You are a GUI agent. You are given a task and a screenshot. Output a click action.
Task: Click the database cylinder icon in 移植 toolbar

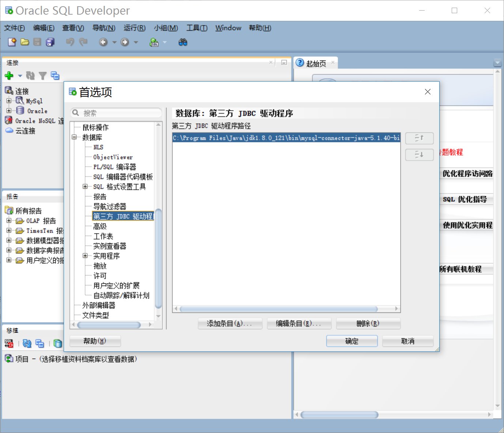[58, 343]
